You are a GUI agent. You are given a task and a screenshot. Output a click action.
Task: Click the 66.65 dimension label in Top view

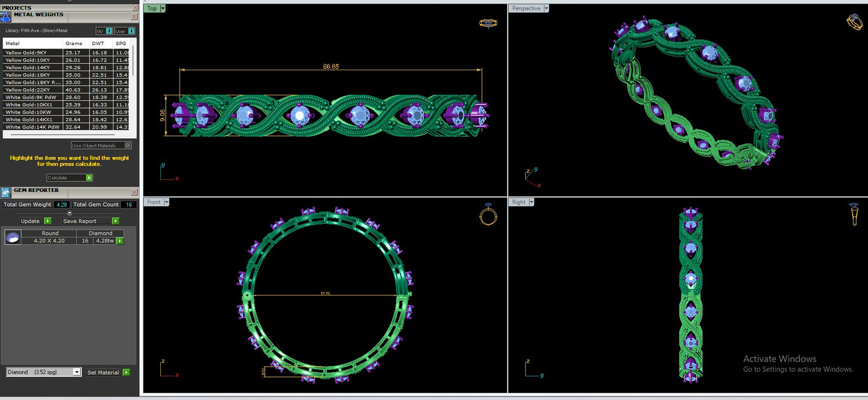[x=331, y=67]
